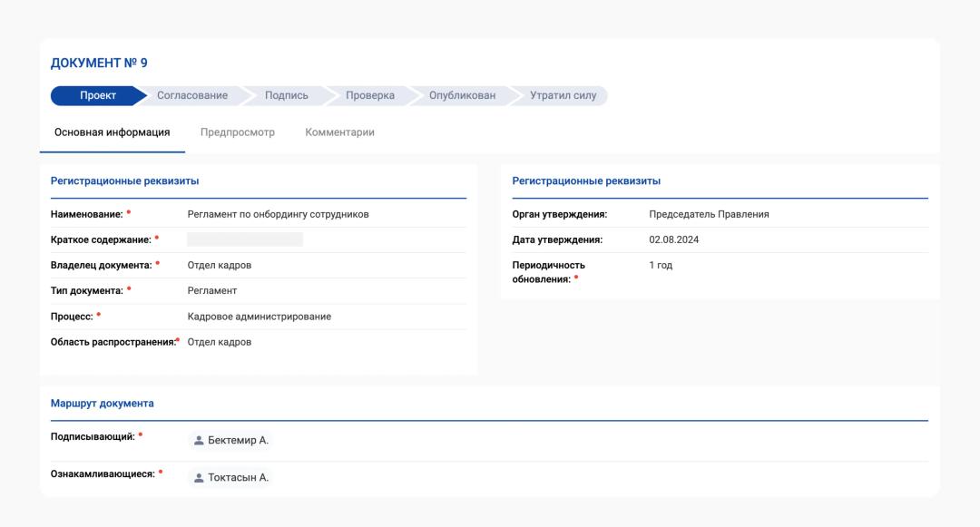Choose the Опубликован stage step

pyautogui.click(x=462, y=95)
